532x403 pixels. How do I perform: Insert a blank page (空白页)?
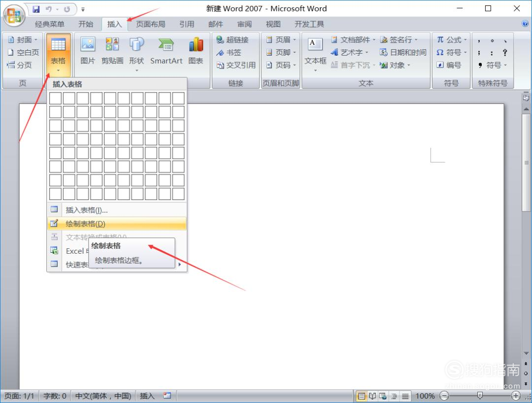23,52
